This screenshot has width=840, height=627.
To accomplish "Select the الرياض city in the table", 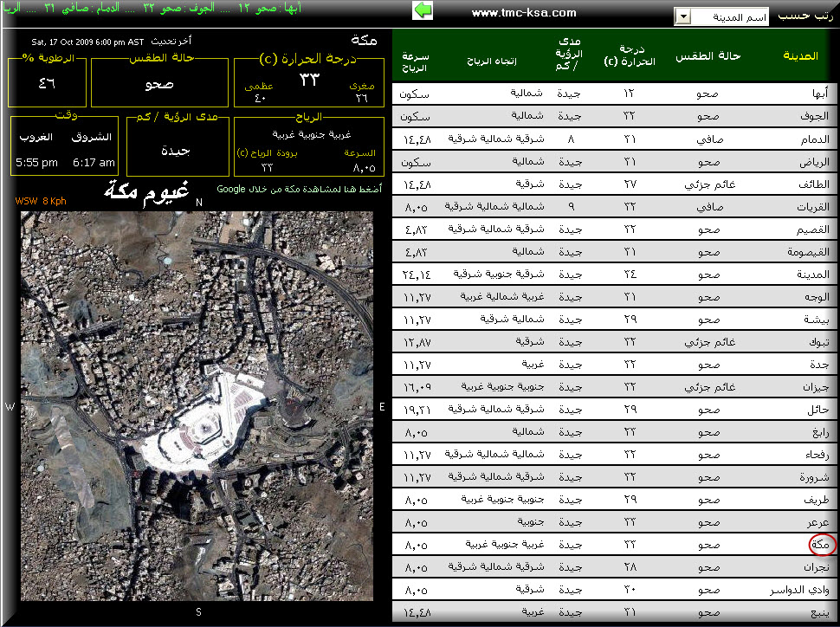I will click(816, 162).
